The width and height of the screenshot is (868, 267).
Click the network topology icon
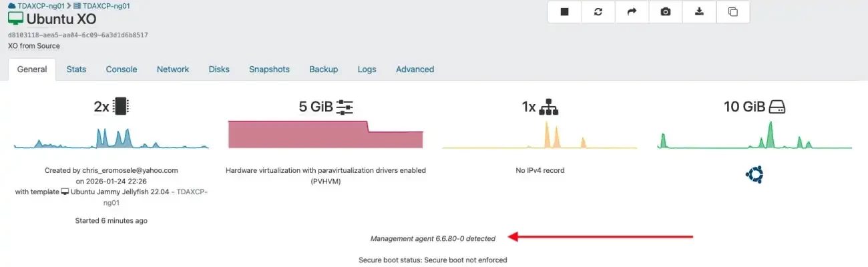(x=549, y=106)
